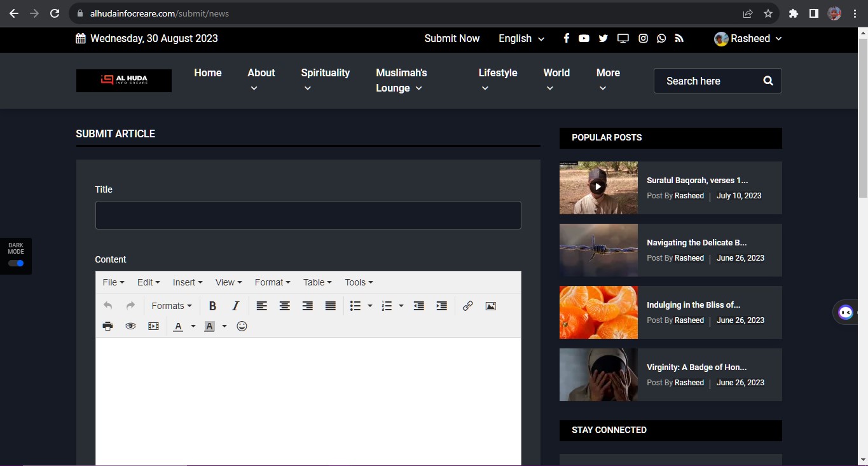
Task: Increase indent in editor
Action: 441,306
